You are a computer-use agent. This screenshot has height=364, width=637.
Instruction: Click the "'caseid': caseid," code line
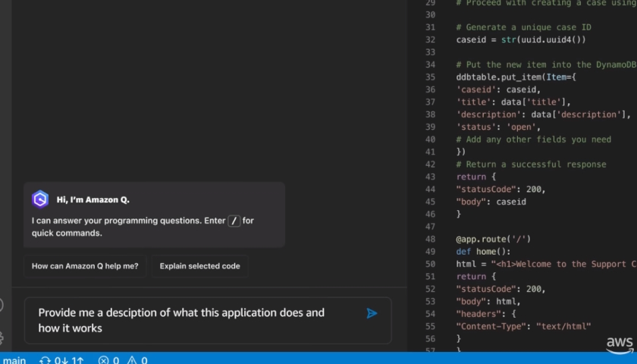pyautogui.click(x=498, y=89)
